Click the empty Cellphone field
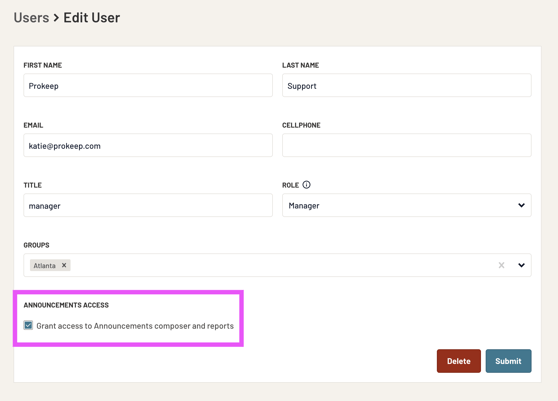 [x=407, y=145]
